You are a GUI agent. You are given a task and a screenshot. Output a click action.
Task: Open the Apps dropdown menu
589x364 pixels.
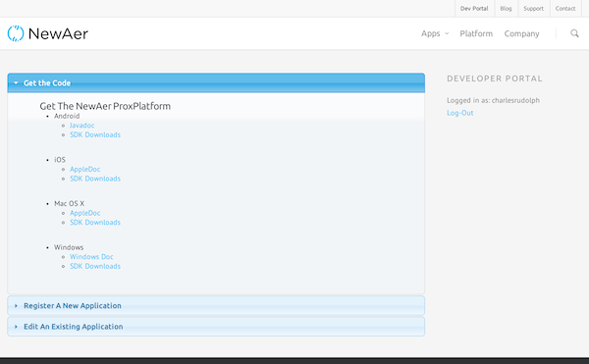point(435,33)
